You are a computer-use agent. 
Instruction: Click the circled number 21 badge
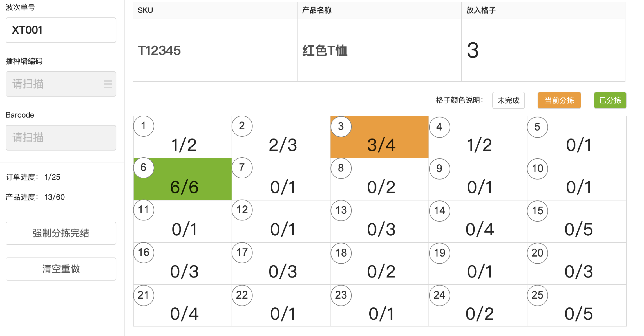click(144, 295)
